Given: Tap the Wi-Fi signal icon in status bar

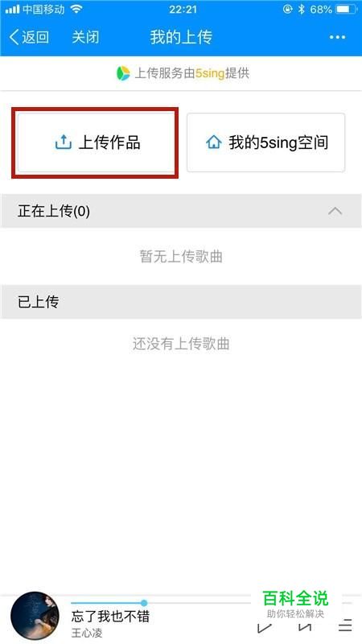Looking at the screenshot, I should pyautogui.click(x=76, y=9).
